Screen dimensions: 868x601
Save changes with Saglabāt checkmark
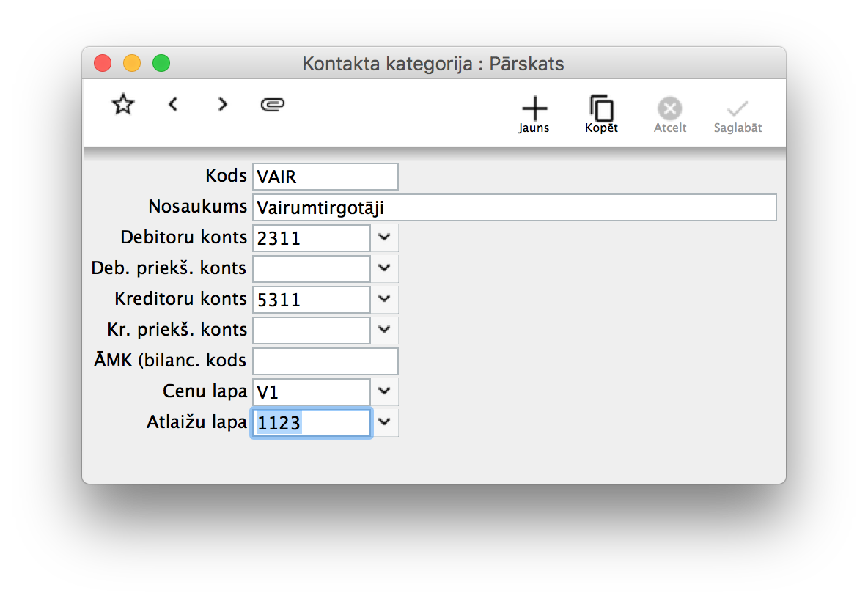coord(738,114)
